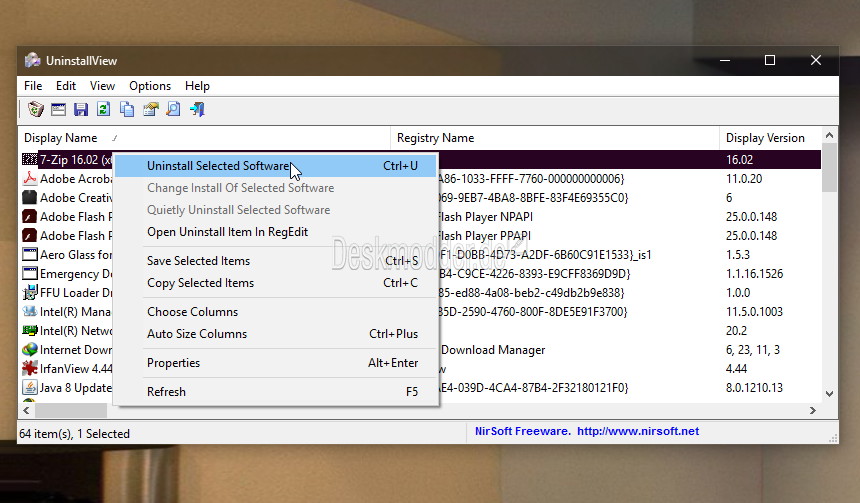Open the Options menu

pyautogui.click(x=150, y=86)
